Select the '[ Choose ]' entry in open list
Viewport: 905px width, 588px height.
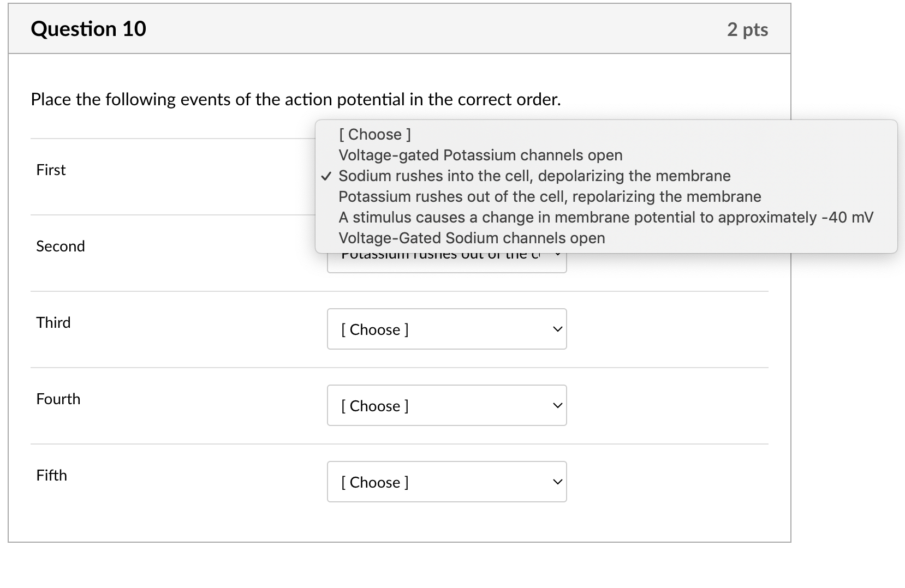click(x=375, y=134)
